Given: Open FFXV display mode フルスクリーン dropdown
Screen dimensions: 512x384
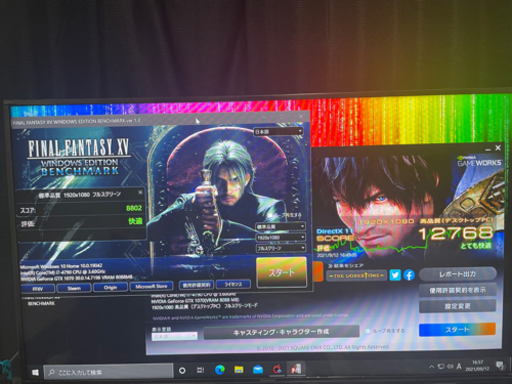Looking at the screenshot, I should pos(280,248).
